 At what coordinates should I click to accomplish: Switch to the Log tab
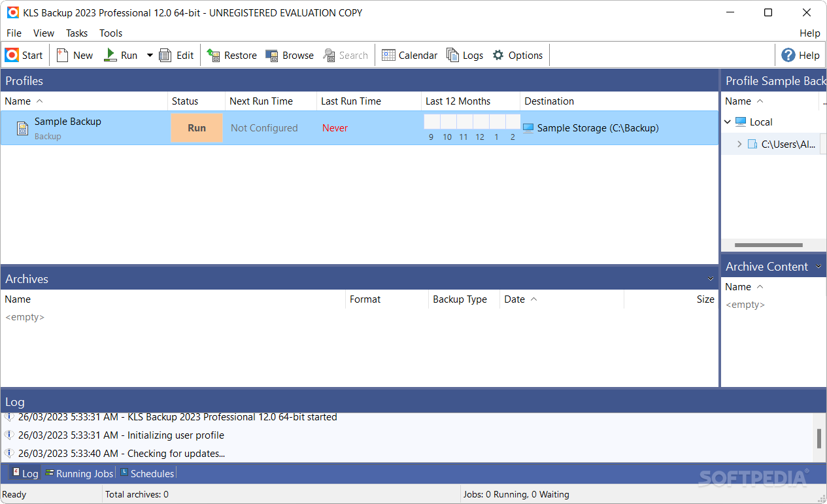[x=24, y=473]
